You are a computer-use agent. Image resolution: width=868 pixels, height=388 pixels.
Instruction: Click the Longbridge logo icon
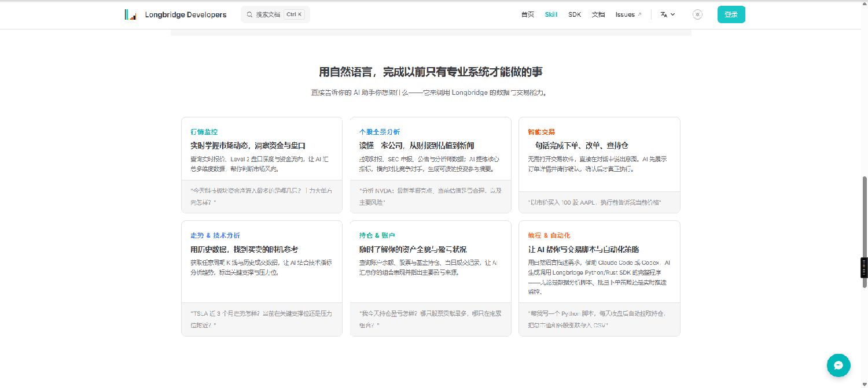tap(130, 14)
